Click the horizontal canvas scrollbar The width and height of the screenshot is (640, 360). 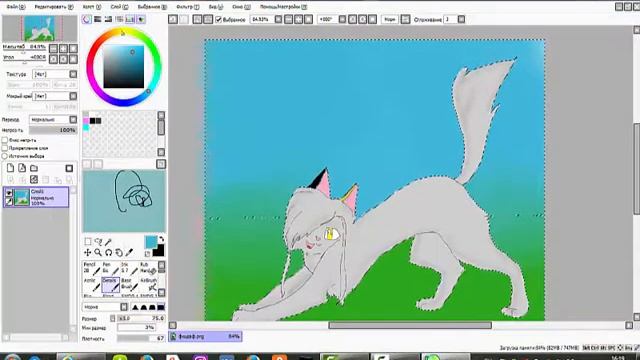coord(410,325)
